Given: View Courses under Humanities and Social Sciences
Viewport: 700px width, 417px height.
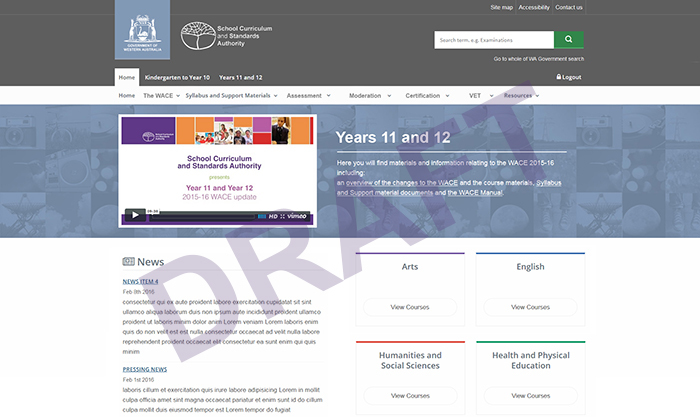Looking at the screenshot, I should pyautogui.click(x=410, y=396).
